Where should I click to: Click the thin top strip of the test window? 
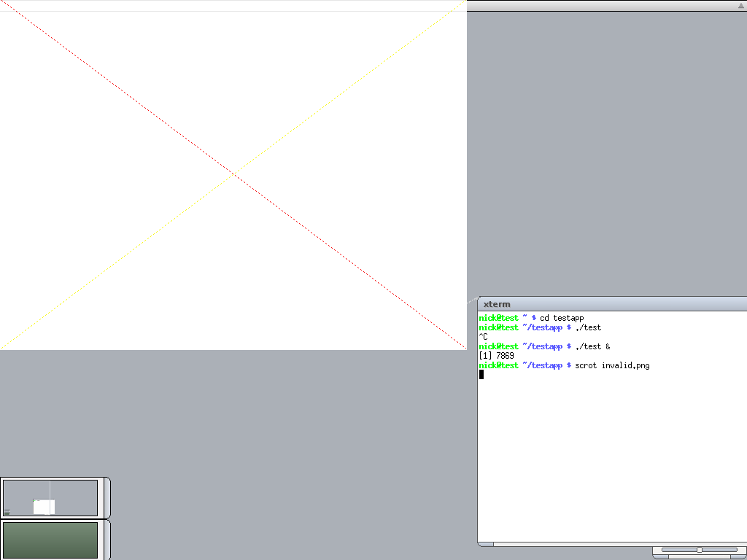[x=233, y=5]
